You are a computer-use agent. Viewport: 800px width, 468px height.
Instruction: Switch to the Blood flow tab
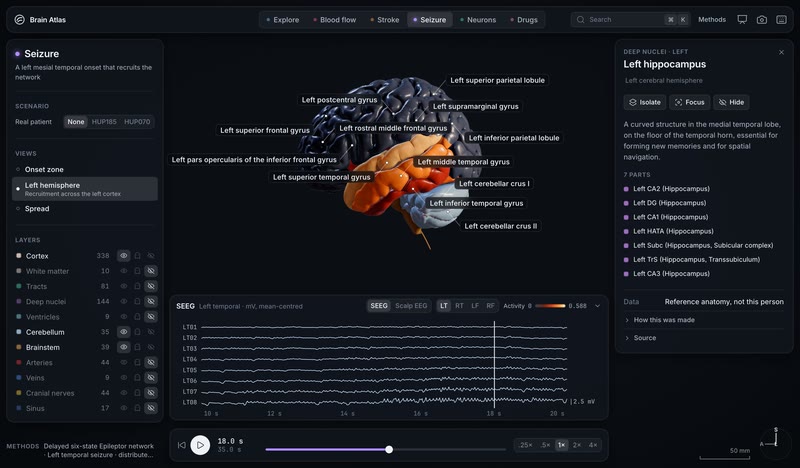334,20
